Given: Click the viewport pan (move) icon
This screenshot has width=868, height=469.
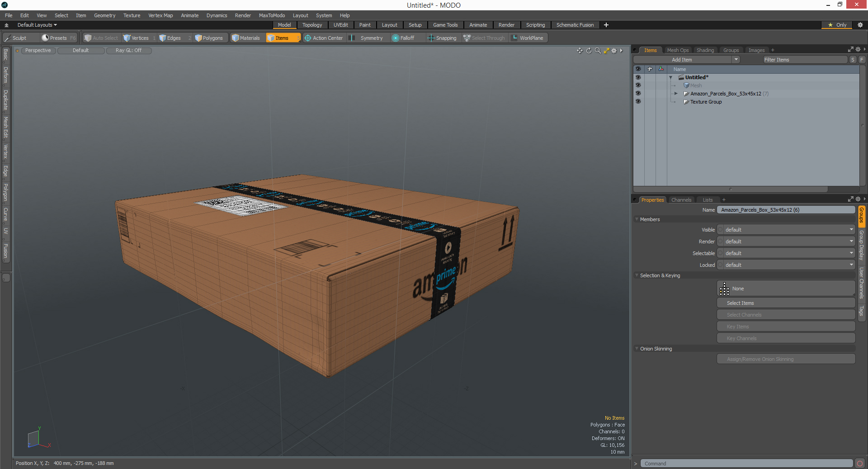Looking at the screenshot, I should (580, 51).
